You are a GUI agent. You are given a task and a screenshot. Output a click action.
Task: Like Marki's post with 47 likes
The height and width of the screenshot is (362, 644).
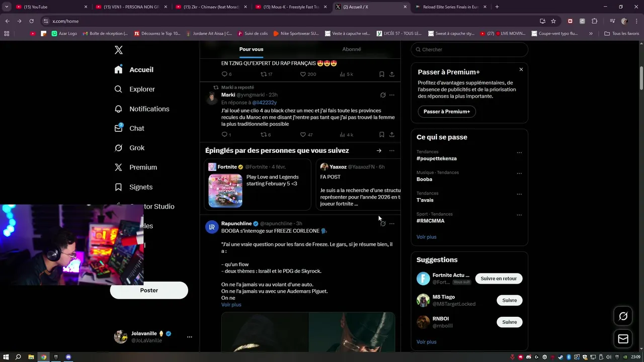[306, 135]
